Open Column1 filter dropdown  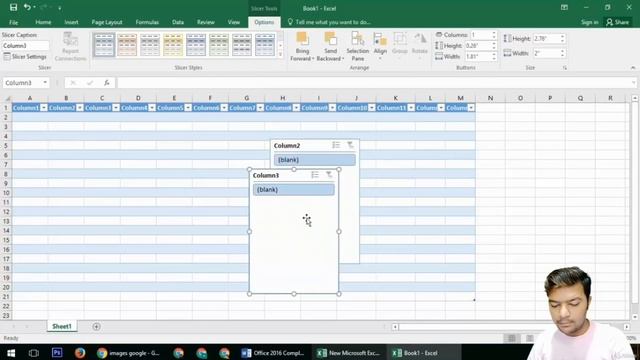point(44,108)
